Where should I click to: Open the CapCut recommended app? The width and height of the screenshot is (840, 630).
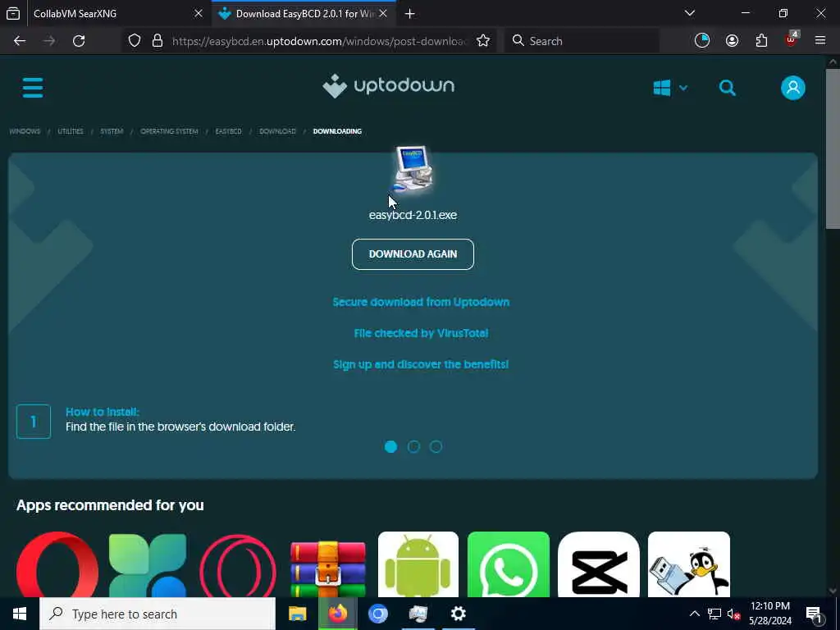599,564
